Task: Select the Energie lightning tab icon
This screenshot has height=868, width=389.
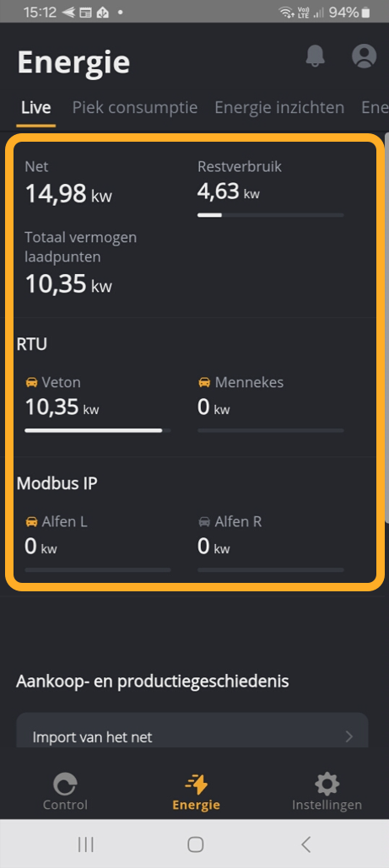Action: 196,784
